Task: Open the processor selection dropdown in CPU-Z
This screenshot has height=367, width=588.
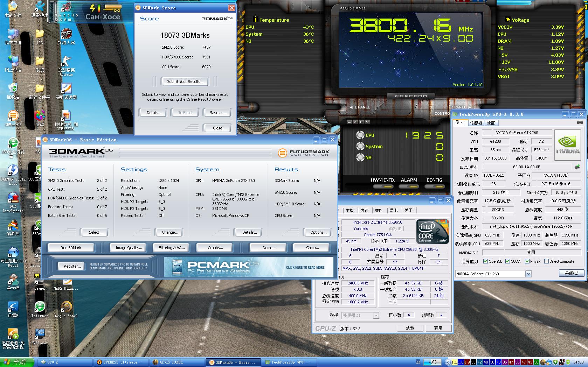Action: pyautogui.click(x=376, y=315)
